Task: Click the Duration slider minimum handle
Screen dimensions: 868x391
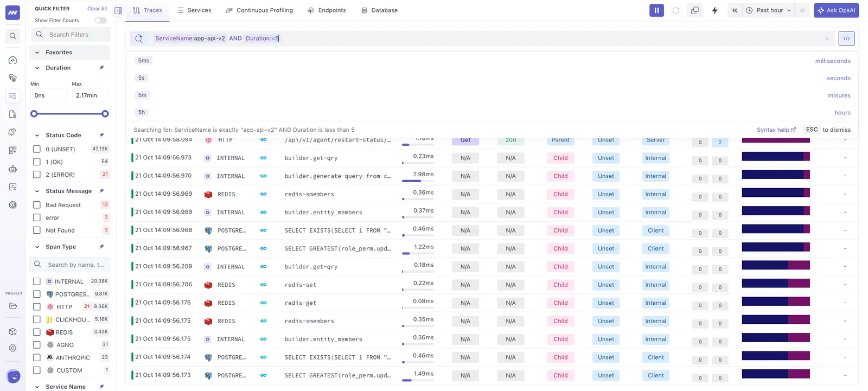Action: coord(34,114)
